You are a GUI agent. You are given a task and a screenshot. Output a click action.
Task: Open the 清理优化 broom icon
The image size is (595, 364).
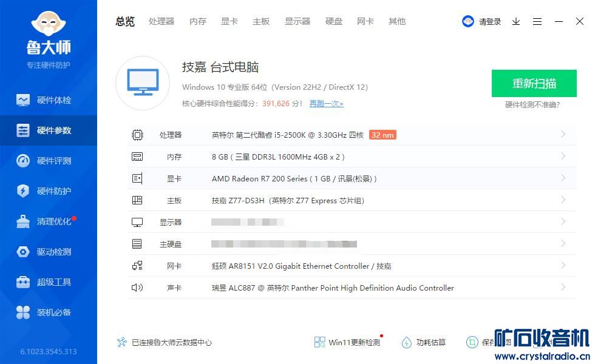pyautogui.click(x=23, y=221)
